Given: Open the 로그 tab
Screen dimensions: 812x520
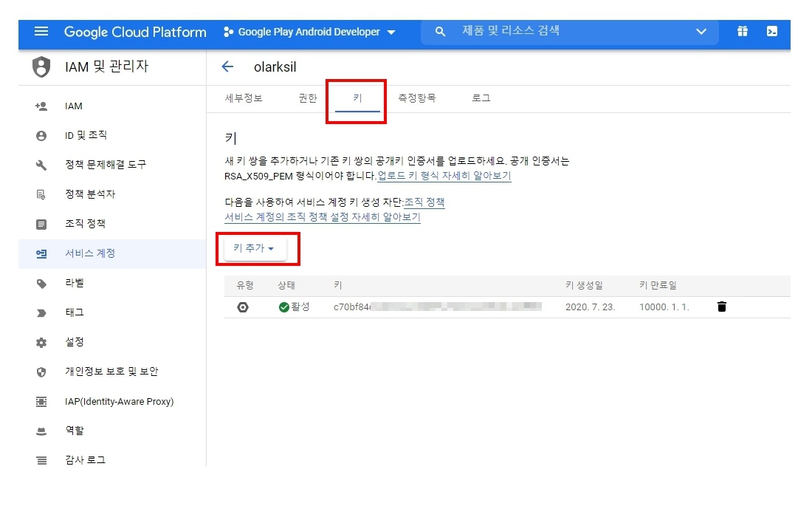Looking at the screenshot, I should [x=481, y=97].
